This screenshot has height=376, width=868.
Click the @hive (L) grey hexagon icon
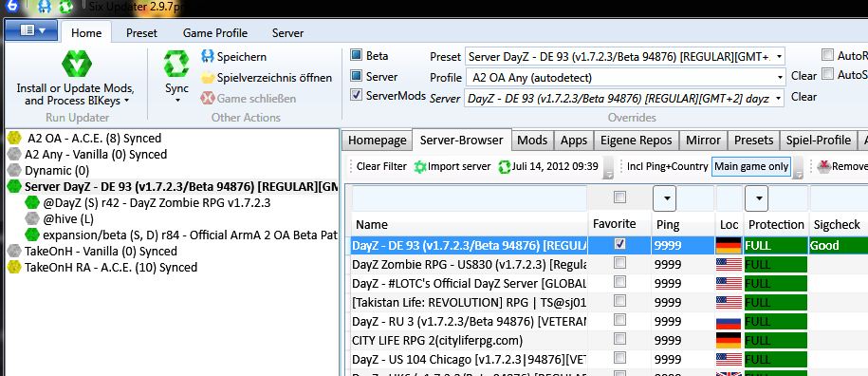click(x=32, y=218)
